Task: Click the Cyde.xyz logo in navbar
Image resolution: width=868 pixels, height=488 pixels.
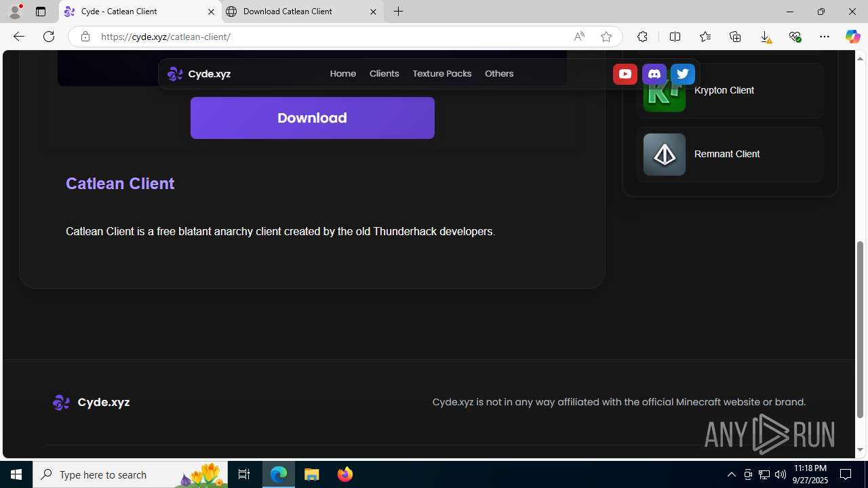Action: [199, 74]
